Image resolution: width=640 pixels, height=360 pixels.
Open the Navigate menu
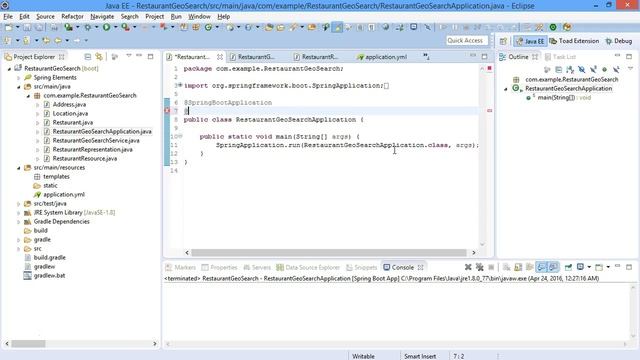tap(102, 16)
